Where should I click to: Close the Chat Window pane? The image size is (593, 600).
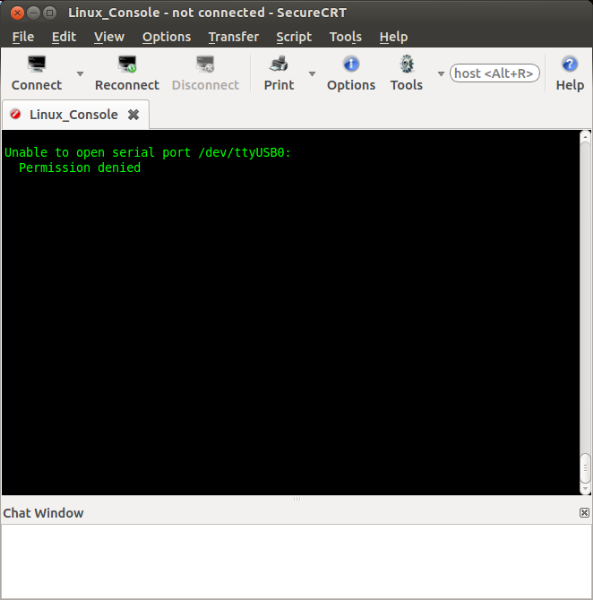(x=584, y=513)
